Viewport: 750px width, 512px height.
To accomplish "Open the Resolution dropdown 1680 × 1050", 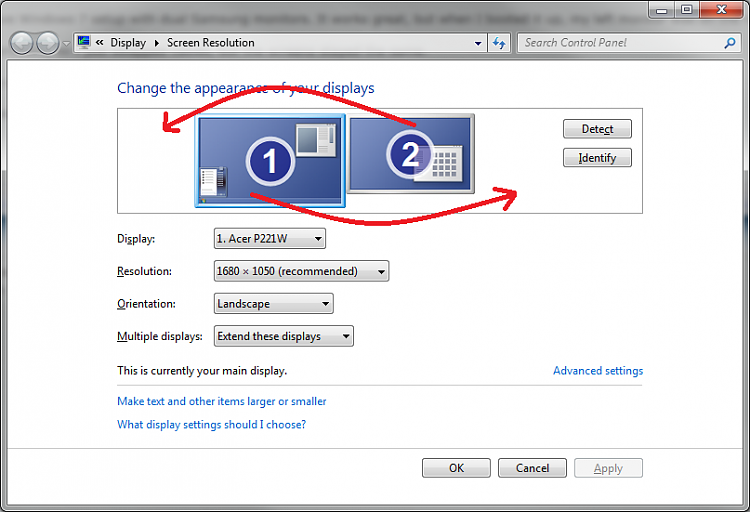I will click(301, 271).
